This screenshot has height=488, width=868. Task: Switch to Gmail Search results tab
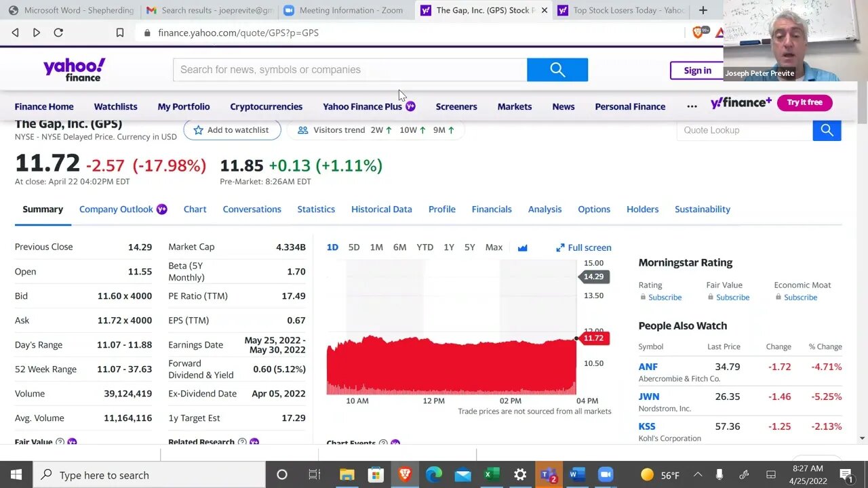click(209, 10)
